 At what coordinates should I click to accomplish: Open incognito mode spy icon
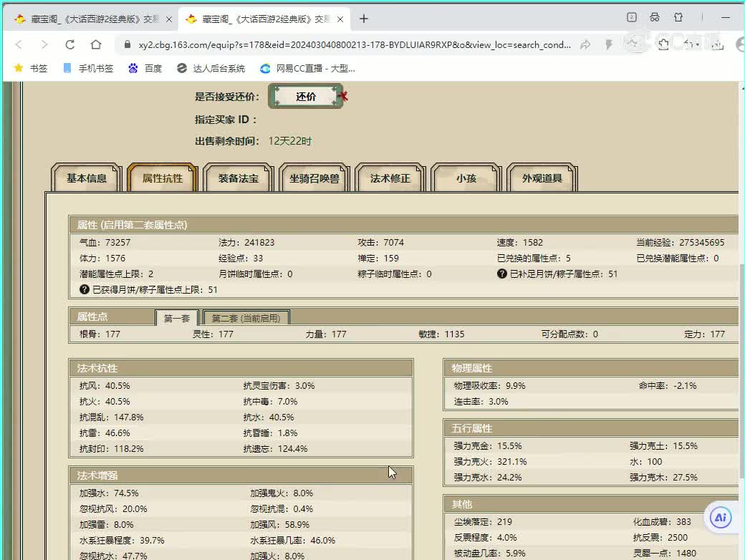pyautogui.click(x=655, y=18)
